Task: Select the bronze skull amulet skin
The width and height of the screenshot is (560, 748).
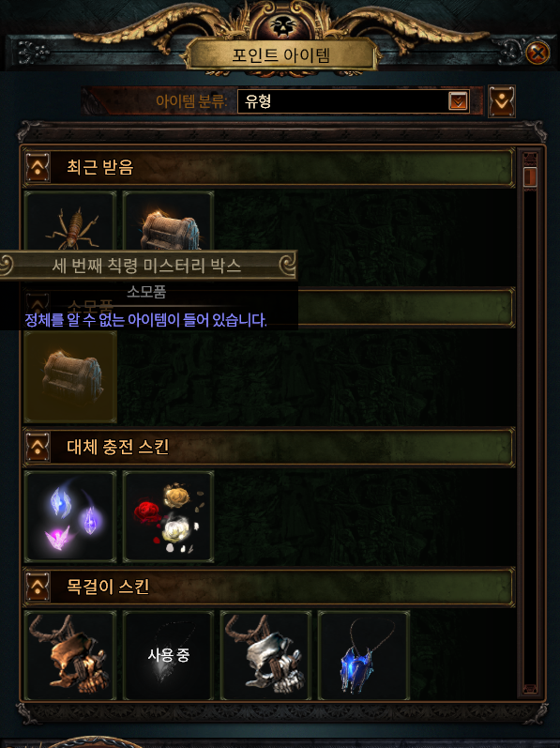Action: (70, 655)
